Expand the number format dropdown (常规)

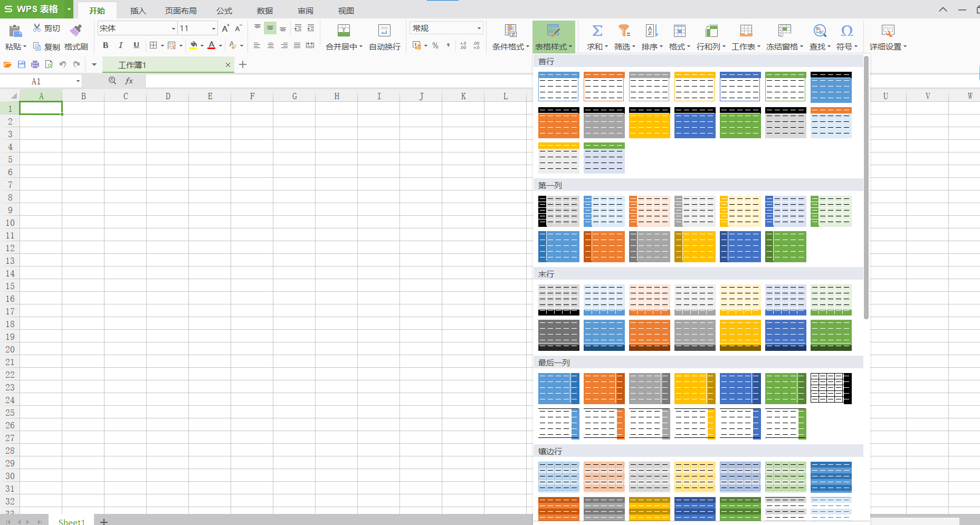point(479,28)
